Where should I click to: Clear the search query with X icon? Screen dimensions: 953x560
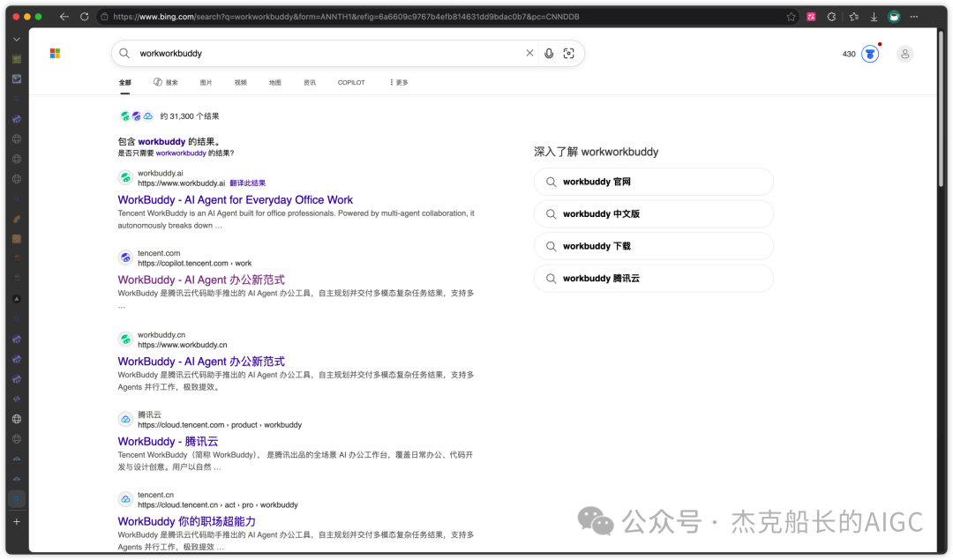click(x=529, y=54)
